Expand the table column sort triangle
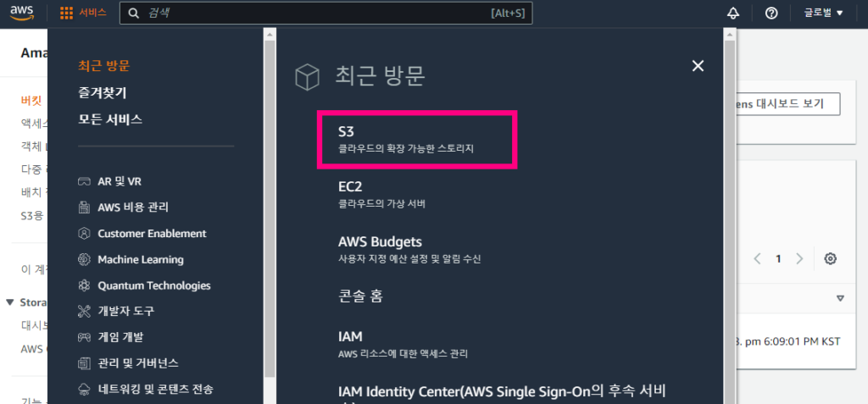The height and width of the screenshot is (404, 868). pos(840,298)
